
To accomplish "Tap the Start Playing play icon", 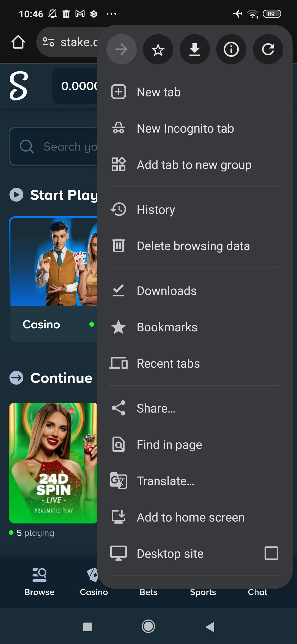I will [x=16, y=195].
